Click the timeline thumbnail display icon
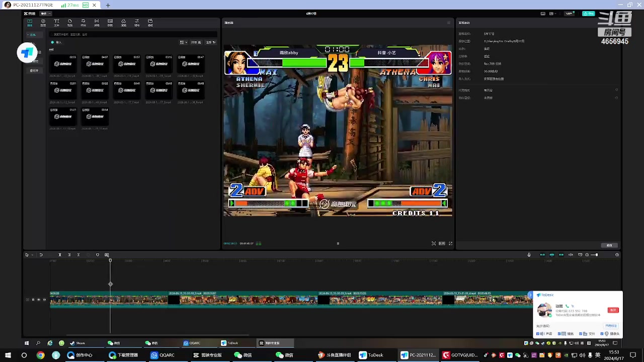Image resolution: width=644 pixels, height=362 pixels. [x=580, y=255]
